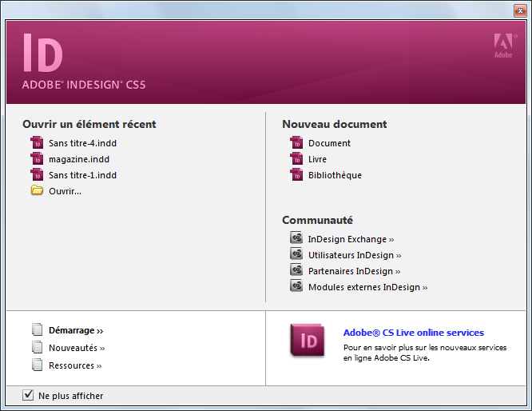Open recent file Sans titre-1.indd
This screenshot has width=532, height=411.
82,175
